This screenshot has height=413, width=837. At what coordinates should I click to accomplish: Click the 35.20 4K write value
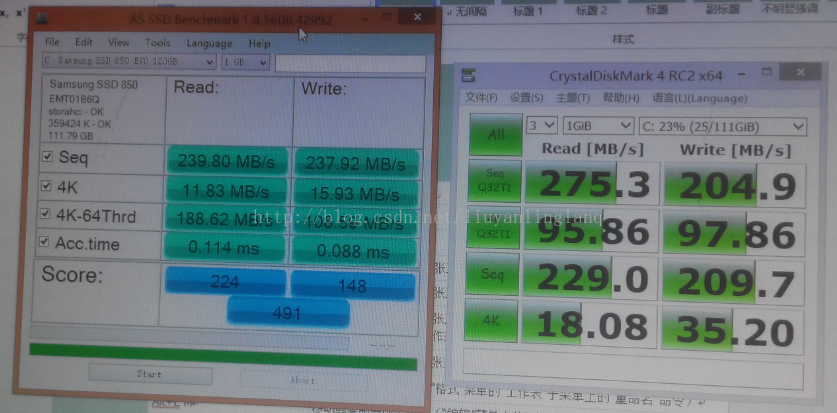tap(732, 330)
